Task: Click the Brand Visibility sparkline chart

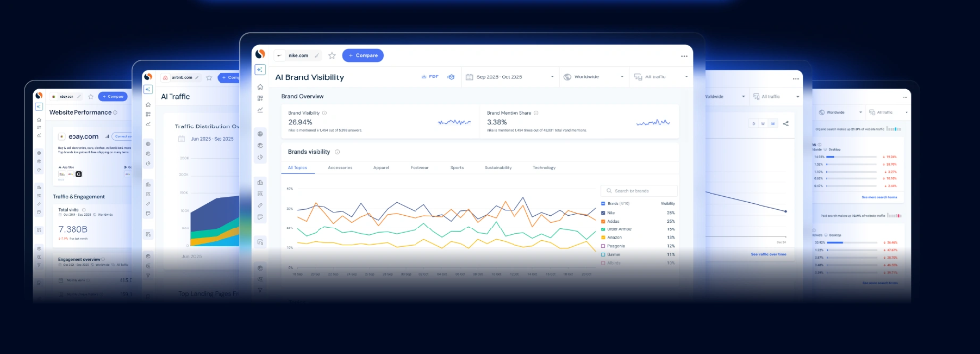Action: [455, 122]
